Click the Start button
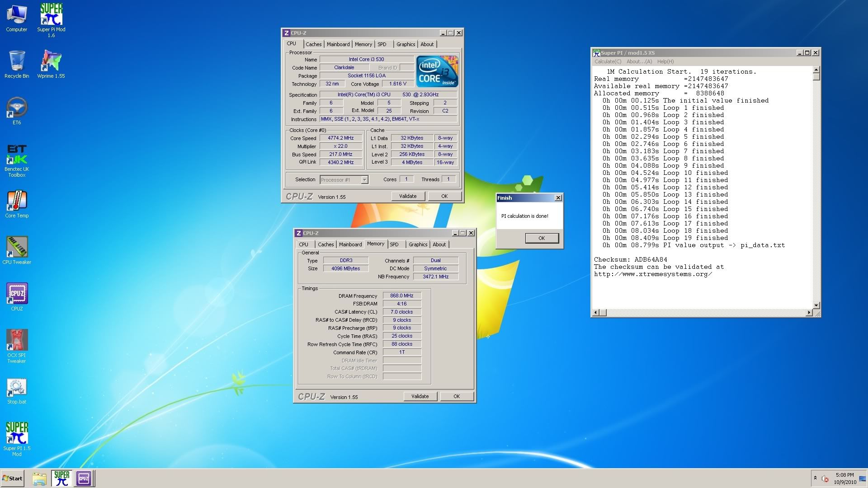The height and width of the screenshot is (488, 868). tap(13, 478)
